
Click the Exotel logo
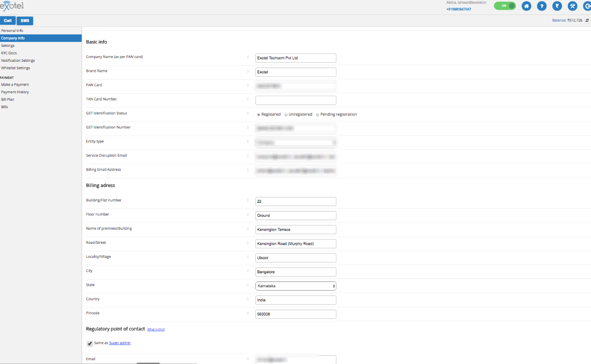(12, 6)
